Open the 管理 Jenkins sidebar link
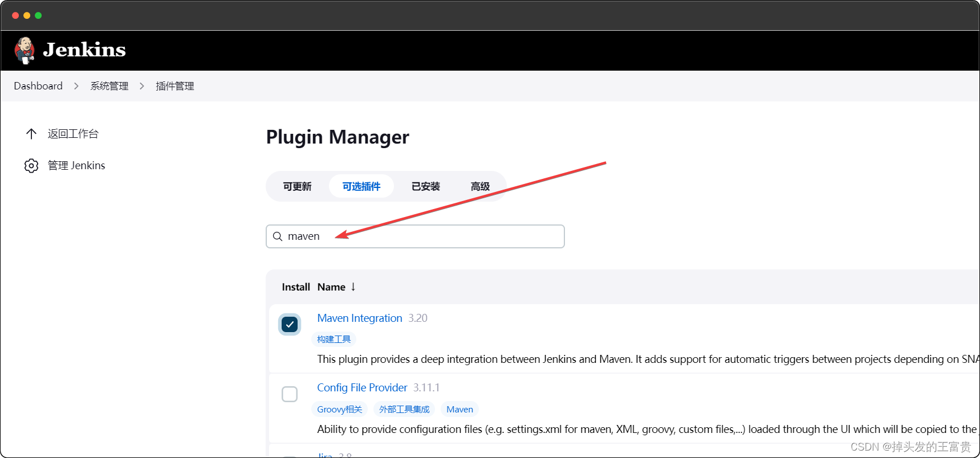This screenshot has width=980, height=458. (x=76, y=166)
